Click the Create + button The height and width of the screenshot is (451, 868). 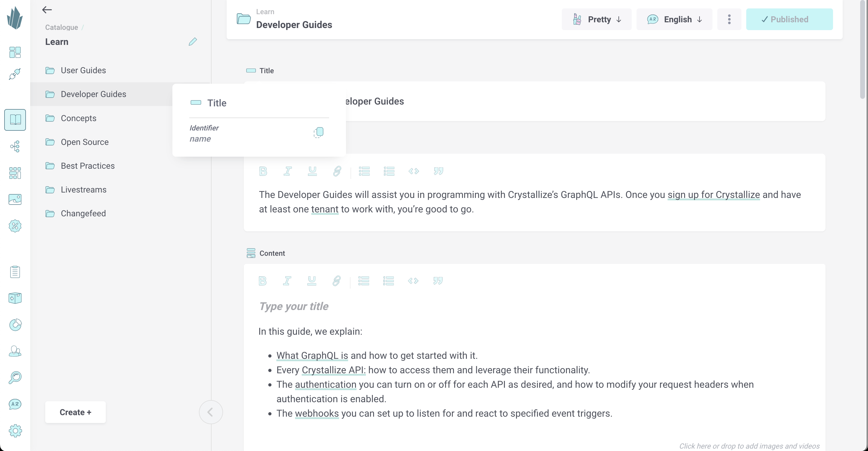pos(75,412)
